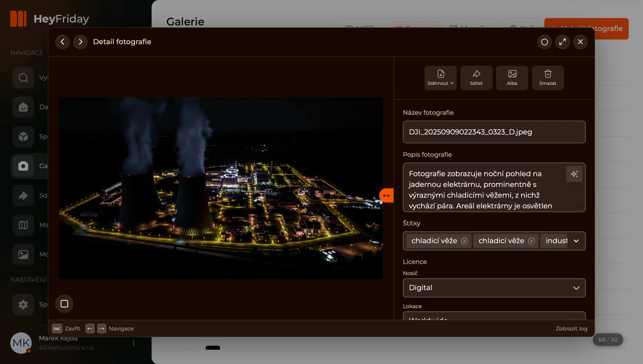The height and width of the screenshot is (364, 643).
Task: Expand the Štítky tags dropdown chevron
Action: (576, 241)
